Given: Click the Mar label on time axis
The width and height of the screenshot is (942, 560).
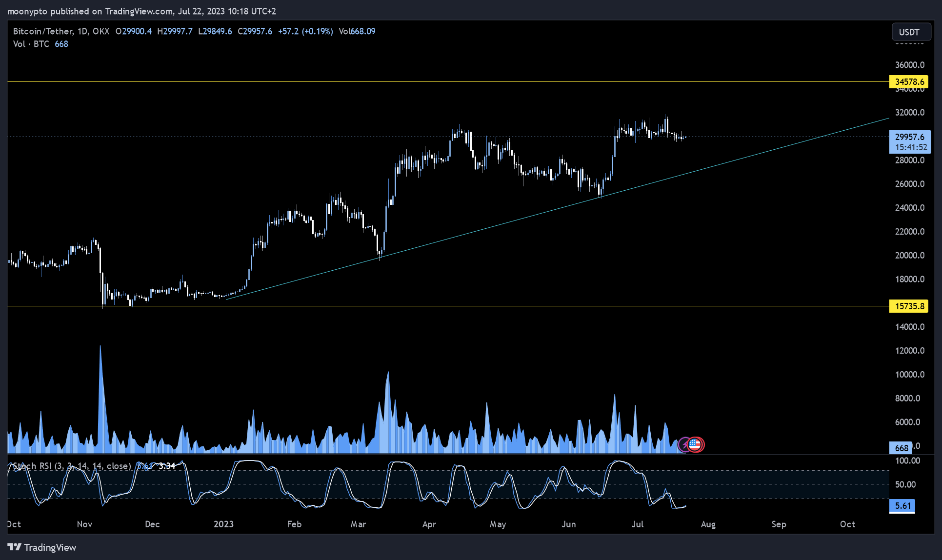Looking at the screenshot, I should tap(358, 524).
